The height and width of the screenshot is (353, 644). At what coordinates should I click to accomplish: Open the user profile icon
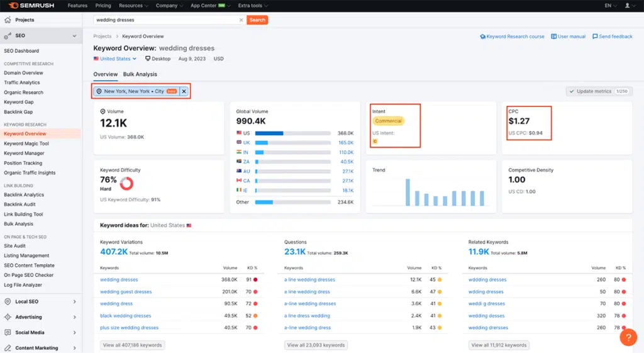pyautogui.click(x=627, y=5)
